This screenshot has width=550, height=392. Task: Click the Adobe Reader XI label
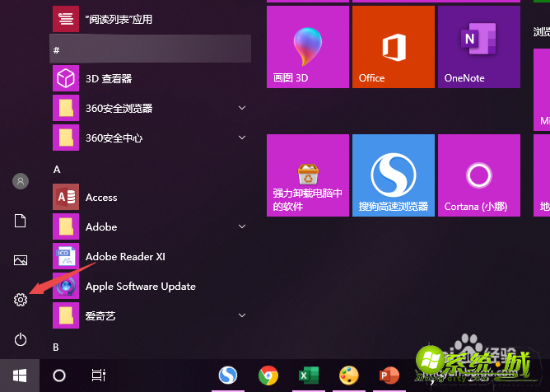click(125, 257)
